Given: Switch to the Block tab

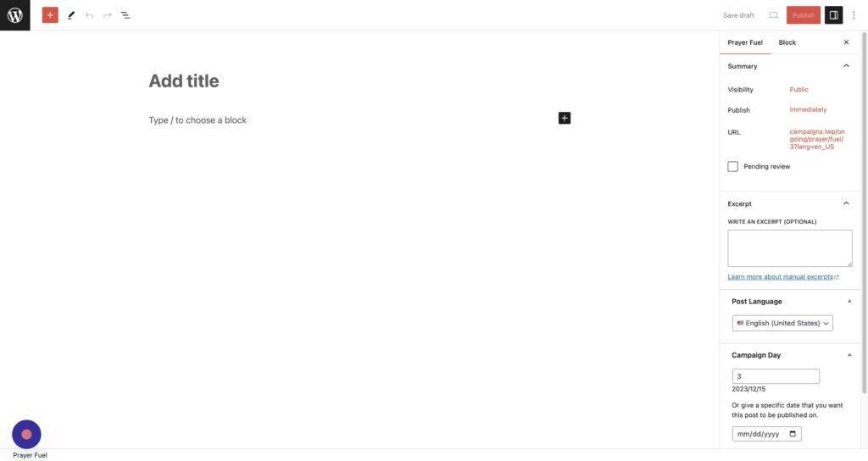Looking at the screenshot, I should pyautogui.click(x=787, y=42).
